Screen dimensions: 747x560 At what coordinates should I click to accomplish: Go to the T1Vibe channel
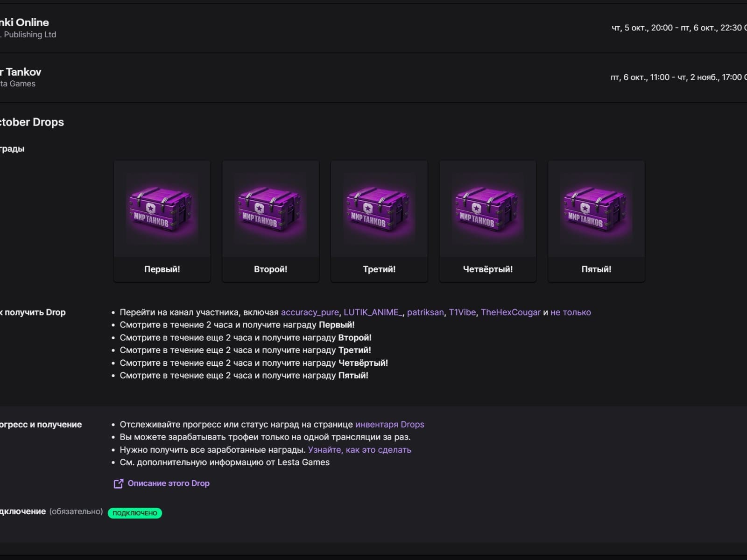462,313
